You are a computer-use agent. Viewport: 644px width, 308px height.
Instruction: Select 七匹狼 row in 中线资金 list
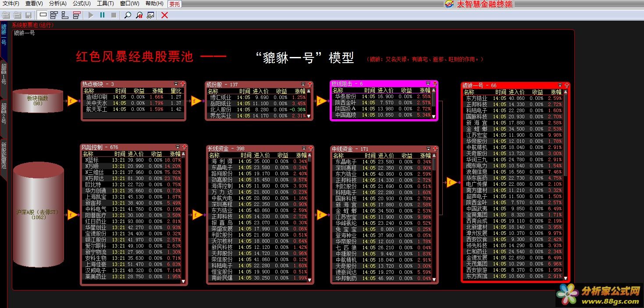tap(382, 248)
